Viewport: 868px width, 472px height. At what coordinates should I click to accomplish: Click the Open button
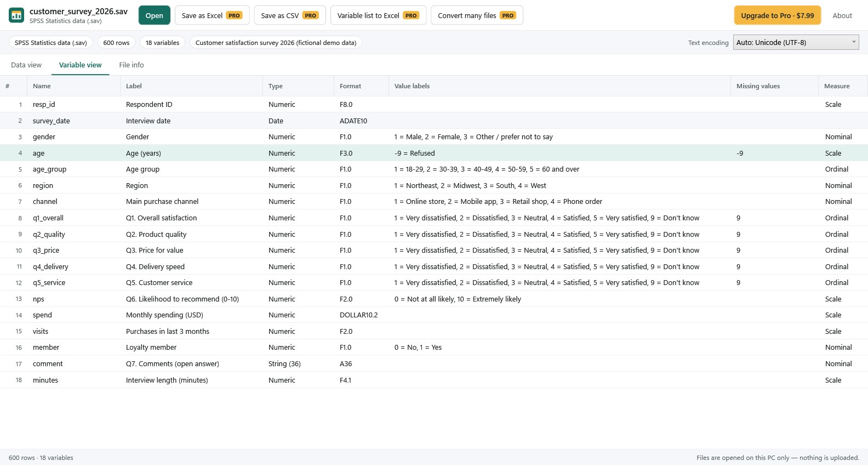point(155,15)
